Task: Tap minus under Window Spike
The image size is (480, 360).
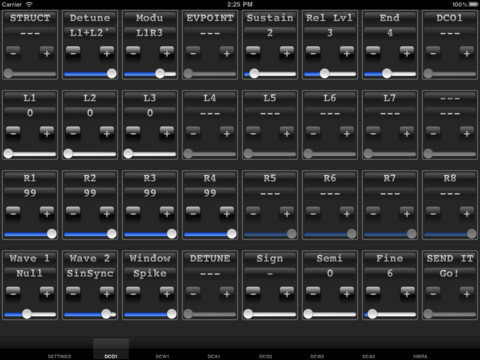Action: tap(133, 293)
